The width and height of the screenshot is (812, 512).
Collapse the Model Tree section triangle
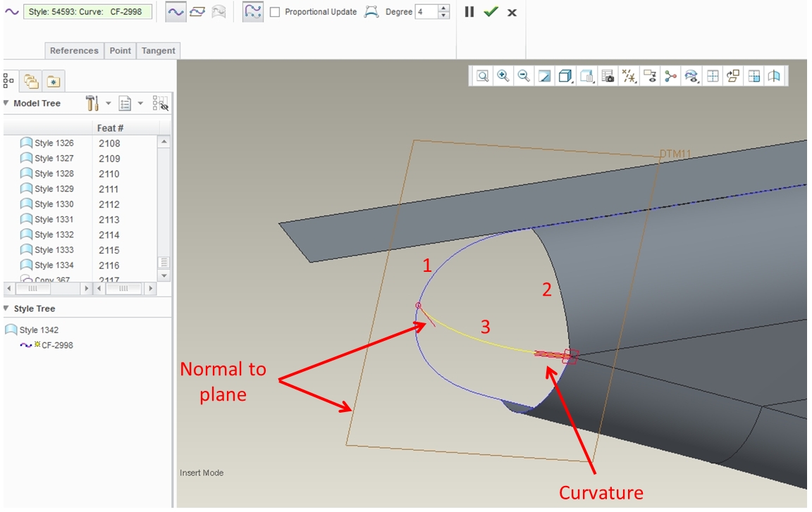pos(7,104)
